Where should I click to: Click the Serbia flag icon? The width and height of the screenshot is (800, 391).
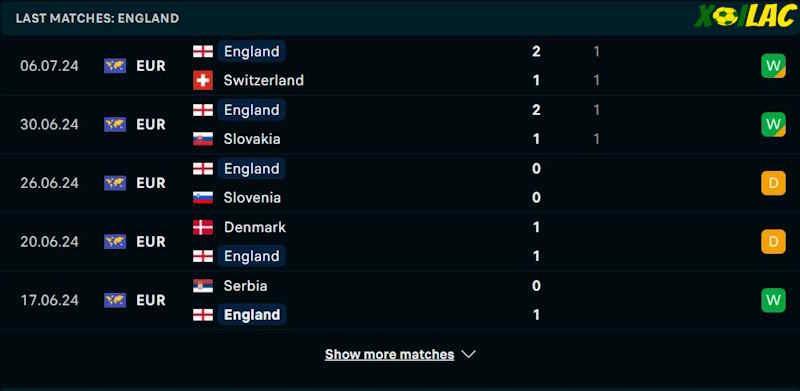(x=203, y=286)
